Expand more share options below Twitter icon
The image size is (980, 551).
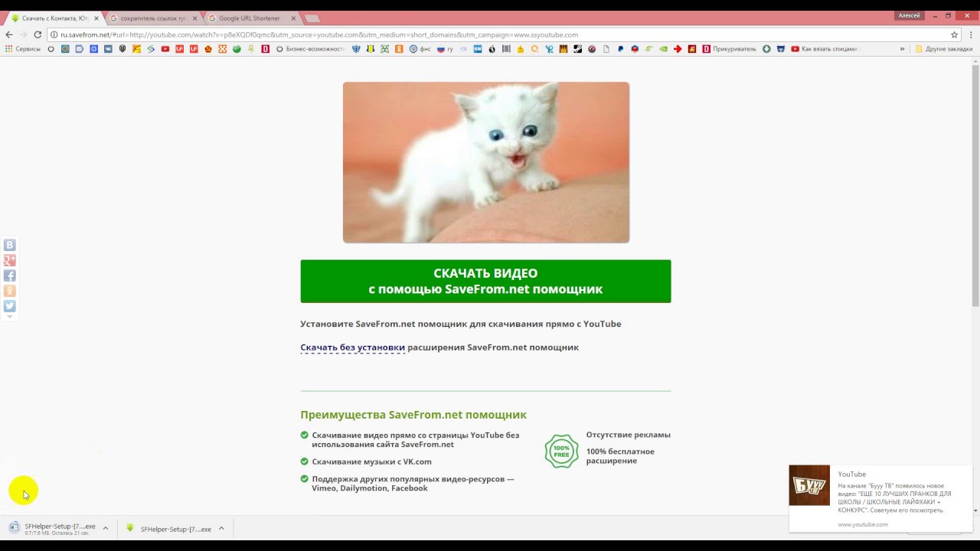pyautogui.click(x=10, y=316)
